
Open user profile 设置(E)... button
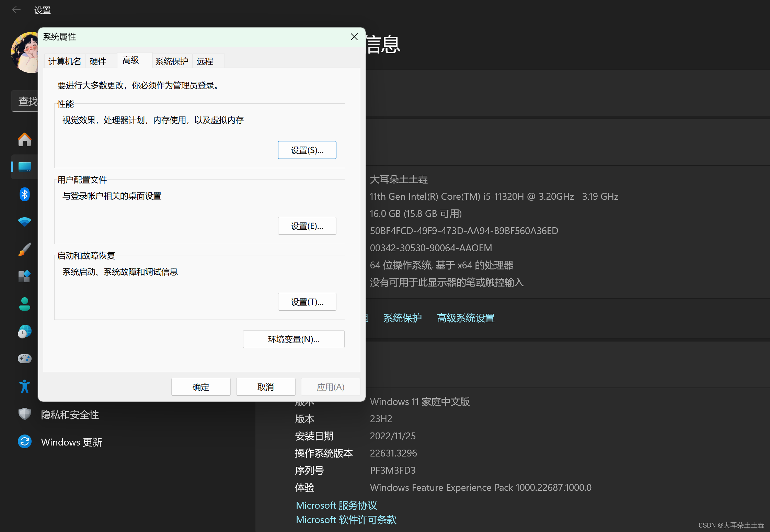[x=307, y=226]
